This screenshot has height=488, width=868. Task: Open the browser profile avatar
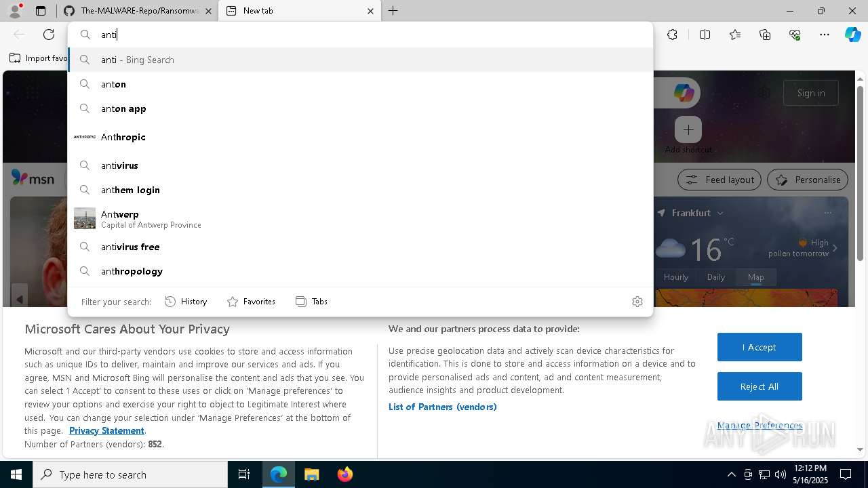point(15,11)
